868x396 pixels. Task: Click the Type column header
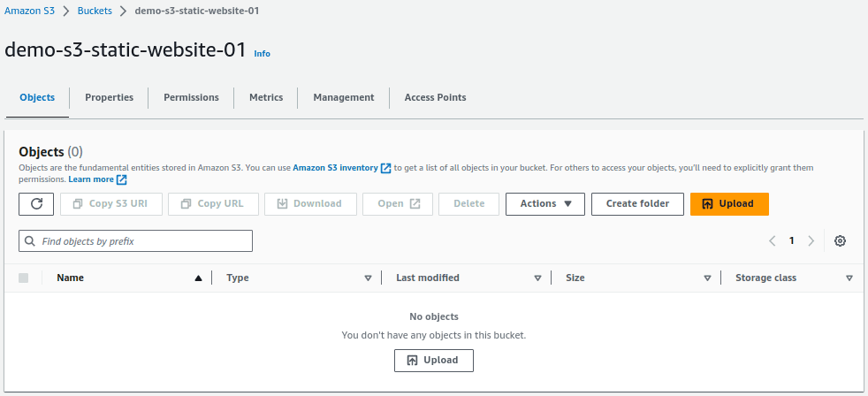pos(238,278)
